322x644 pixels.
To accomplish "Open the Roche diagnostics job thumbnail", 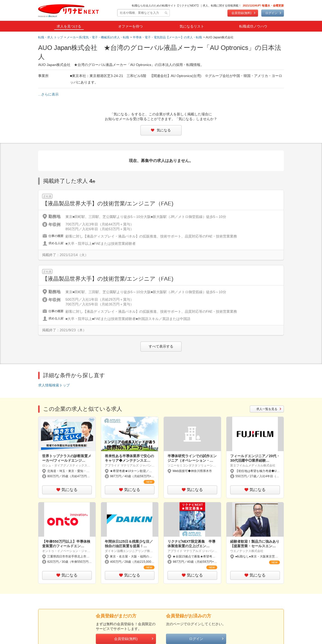I will tap(67, 434).
